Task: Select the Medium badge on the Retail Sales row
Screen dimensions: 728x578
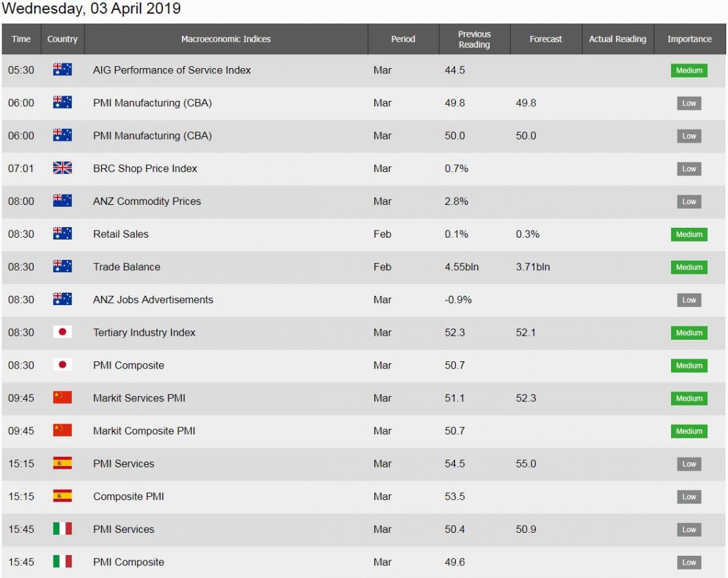Action: 689,234
